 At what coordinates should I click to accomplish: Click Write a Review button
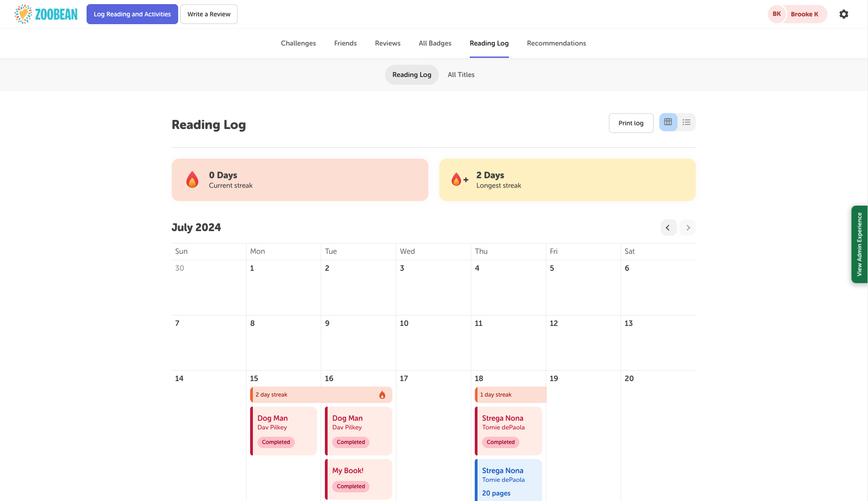209,14
